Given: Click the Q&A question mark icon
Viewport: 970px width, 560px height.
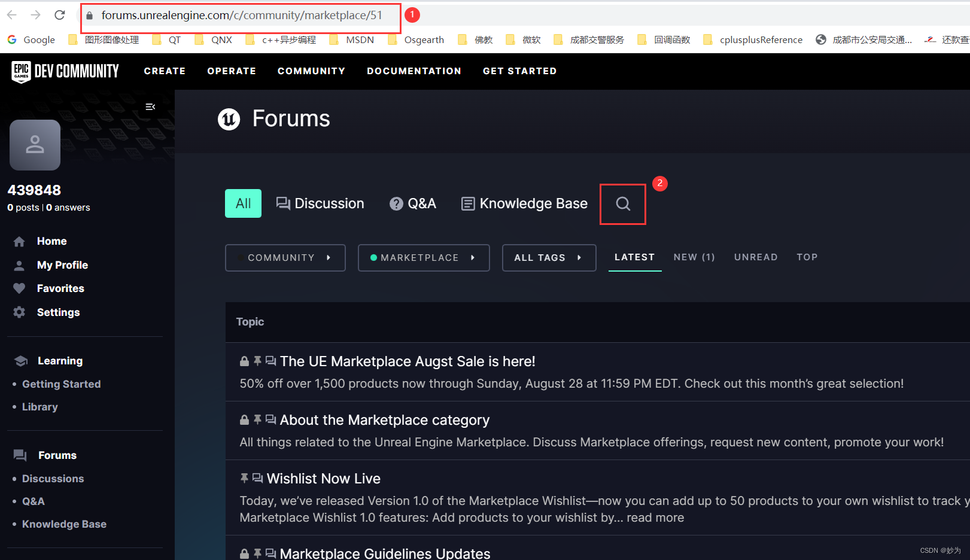Looking at the screenshot, I should (x=396, y=204).
